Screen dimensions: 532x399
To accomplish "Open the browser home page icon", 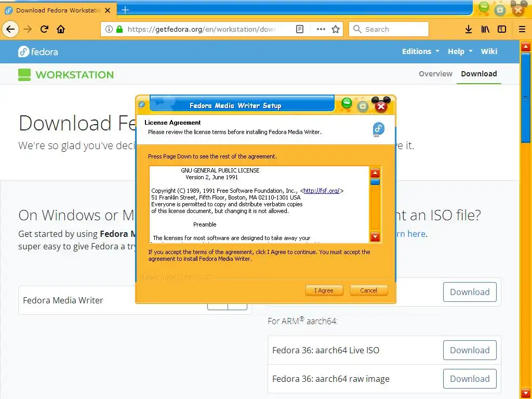I will coord(61,29).
